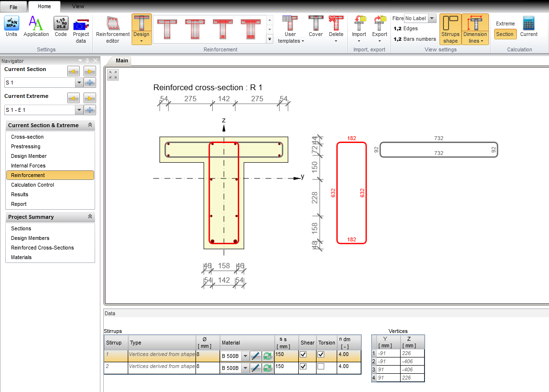This screenshot has height=392, width=549.
Task: Click the zoom-to-fit icon in drawing area
Action: (x=113, y=75)
